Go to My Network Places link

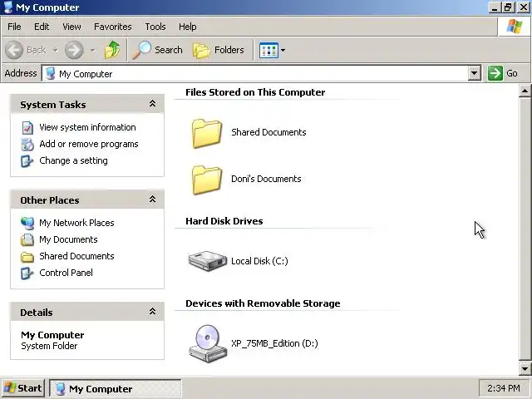click(76, 223)
